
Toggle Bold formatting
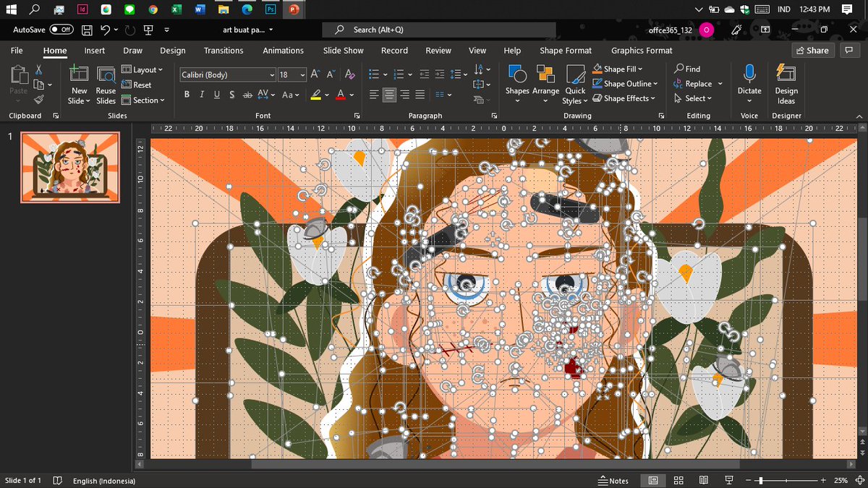coord(187,95)
